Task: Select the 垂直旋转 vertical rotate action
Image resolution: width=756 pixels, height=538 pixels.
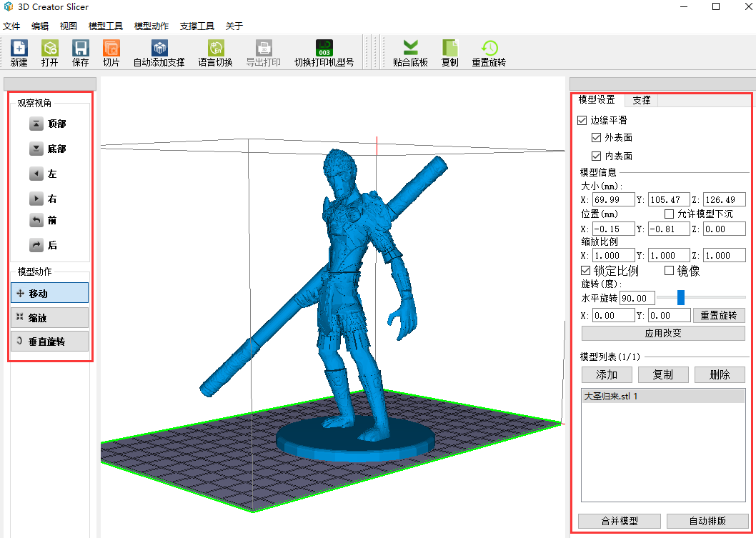Action: pos(49,342)
